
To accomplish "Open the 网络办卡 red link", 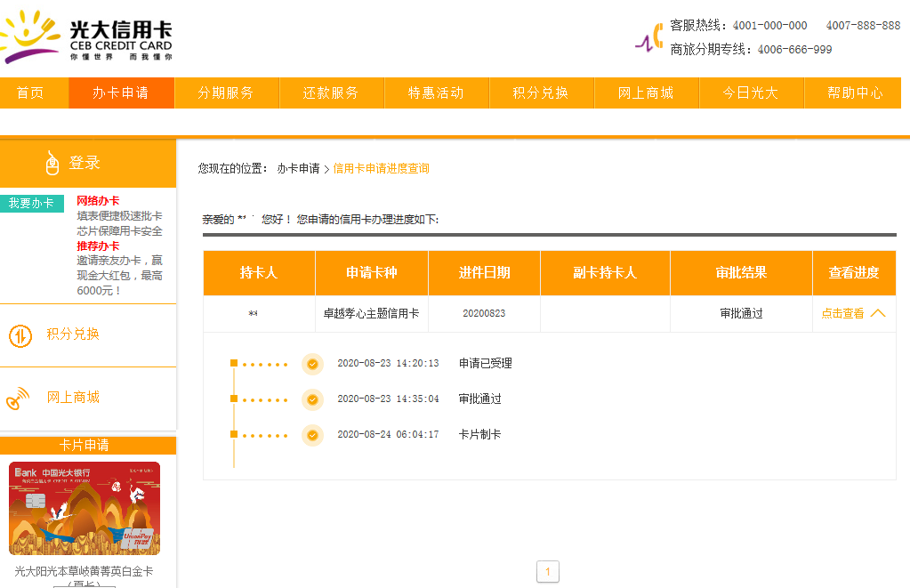I will [98, 201].
